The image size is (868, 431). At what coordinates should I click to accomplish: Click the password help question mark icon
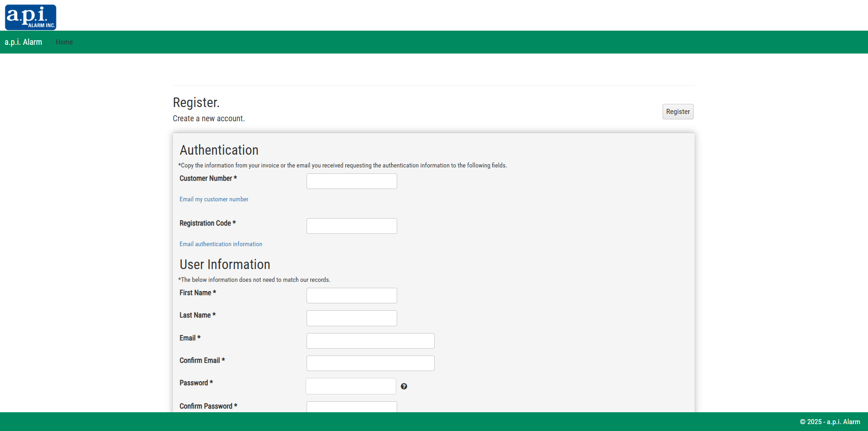pyautogui.click(x=404, y=387)
